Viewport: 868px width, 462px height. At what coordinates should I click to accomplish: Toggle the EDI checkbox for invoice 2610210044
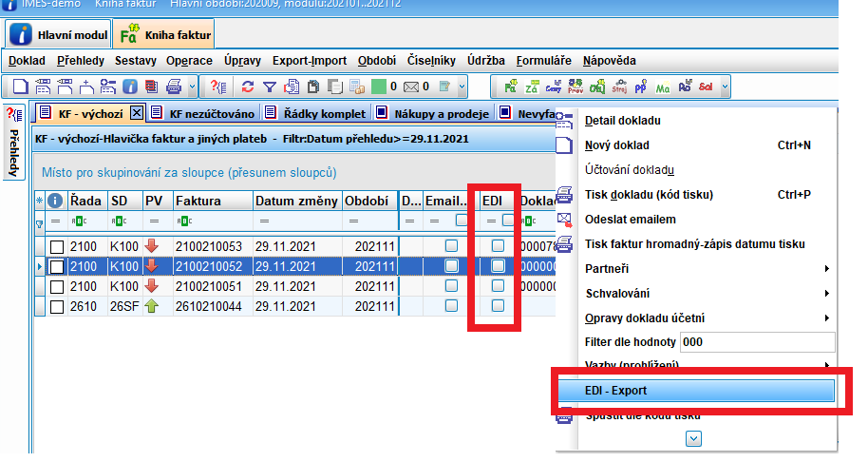[498, 305]
